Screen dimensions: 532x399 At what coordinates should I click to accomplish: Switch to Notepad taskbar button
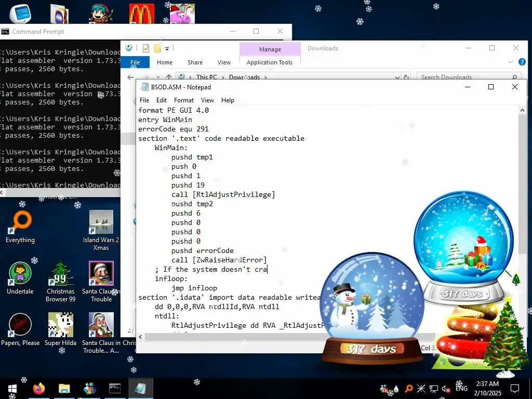[x=140, y=389]
